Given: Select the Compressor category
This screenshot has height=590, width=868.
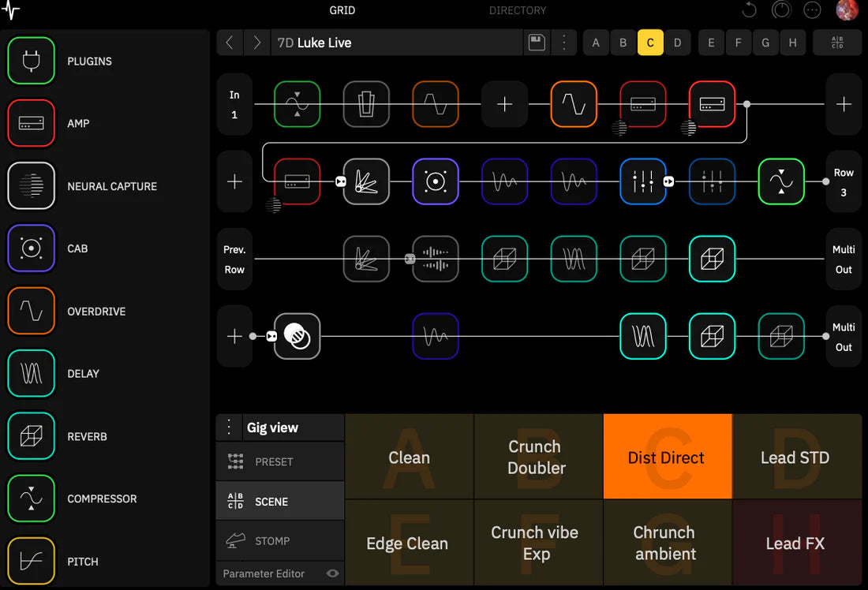Looking at the screenshot, I should point(32,499).
